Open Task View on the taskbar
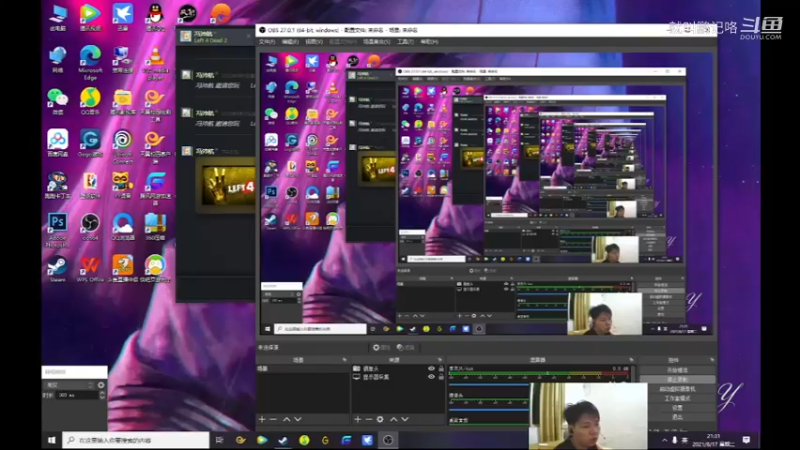Screen dimensions: 800x450 [219, 440]
